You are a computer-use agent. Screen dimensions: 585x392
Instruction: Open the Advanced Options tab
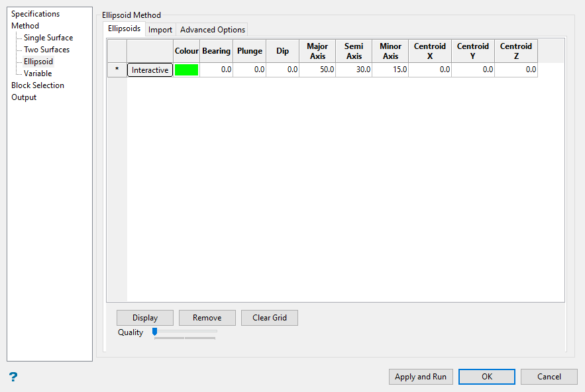[x=213, y=30]
